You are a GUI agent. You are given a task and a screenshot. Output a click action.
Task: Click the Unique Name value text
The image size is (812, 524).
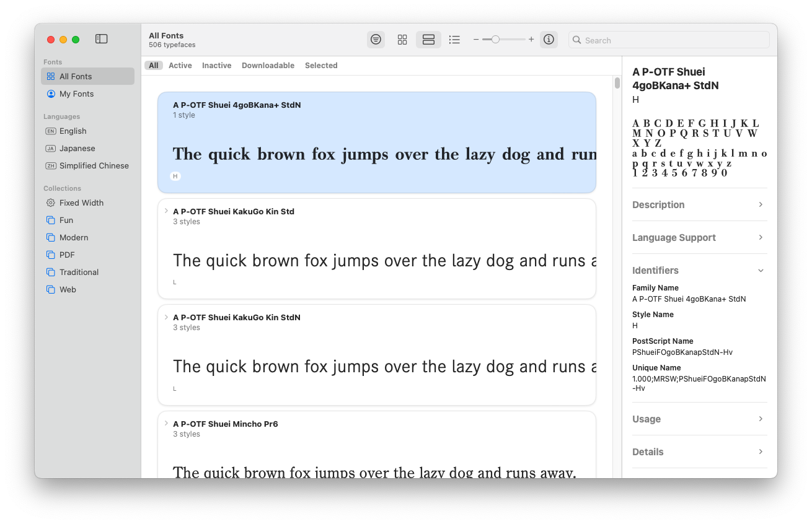[699, 383]
